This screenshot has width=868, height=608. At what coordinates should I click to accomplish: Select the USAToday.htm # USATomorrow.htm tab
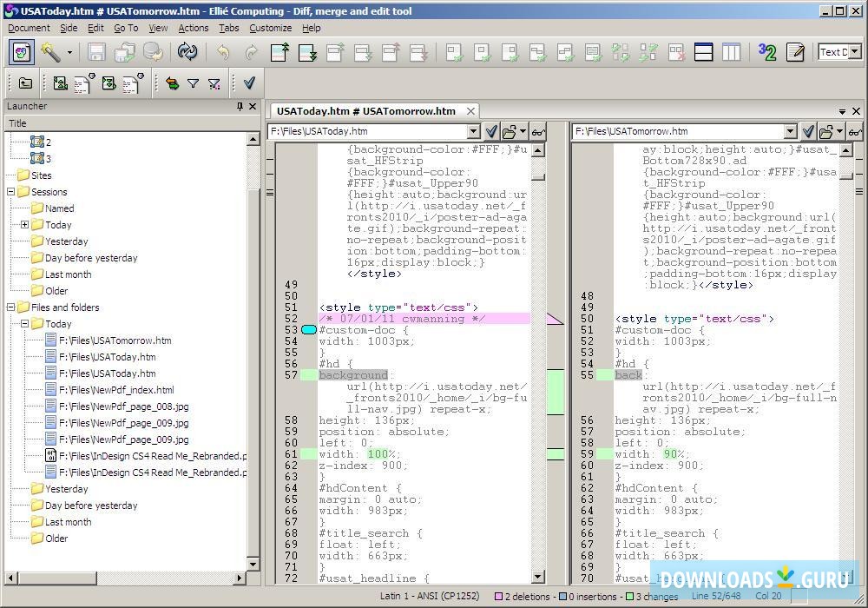pyautogui.click(x=365, y=111)
